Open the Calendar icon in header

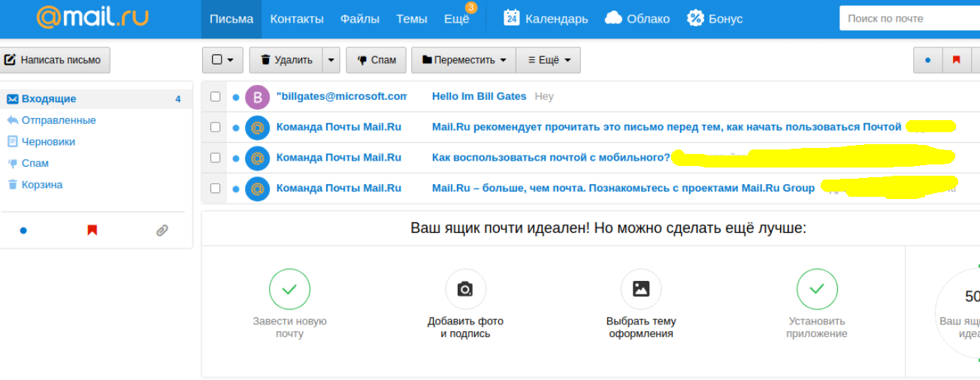tap(512, 19)
